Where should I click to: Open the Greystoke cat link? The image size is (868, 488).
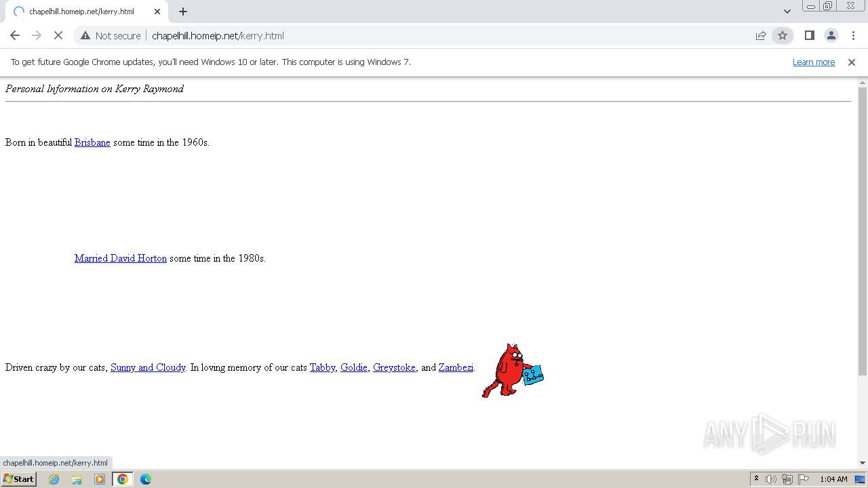(394, 367)
